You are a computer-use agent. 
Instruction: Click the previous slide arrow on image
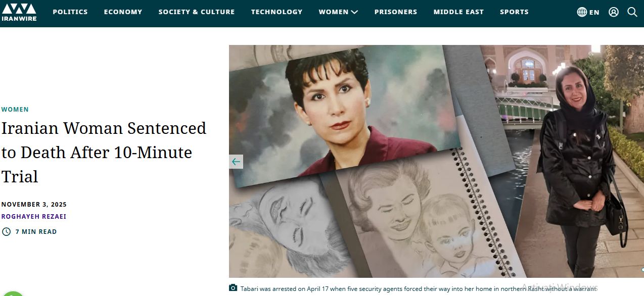click(236, 162)
